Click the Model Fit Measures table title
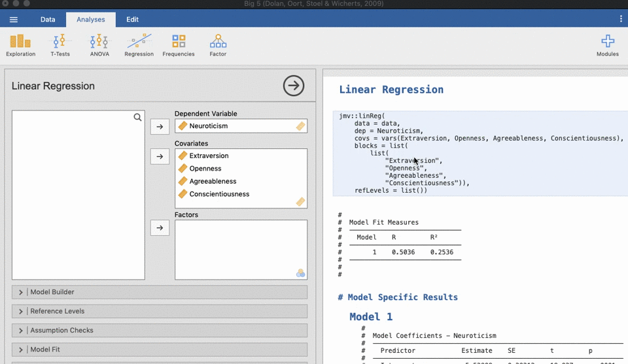Image resolution: width=628 pixels, height=364 pixels. point(384,222)
